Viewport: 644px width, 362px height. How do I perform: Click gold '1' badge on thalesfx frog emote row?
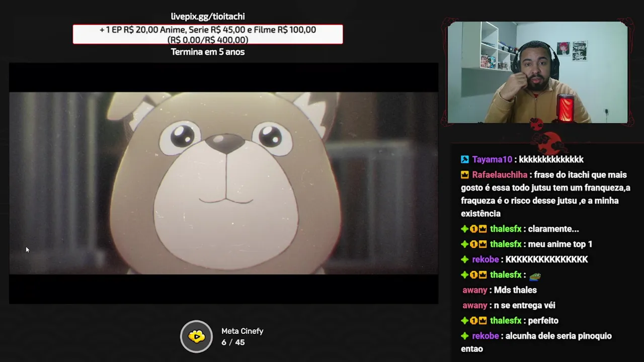pos(473,275)
